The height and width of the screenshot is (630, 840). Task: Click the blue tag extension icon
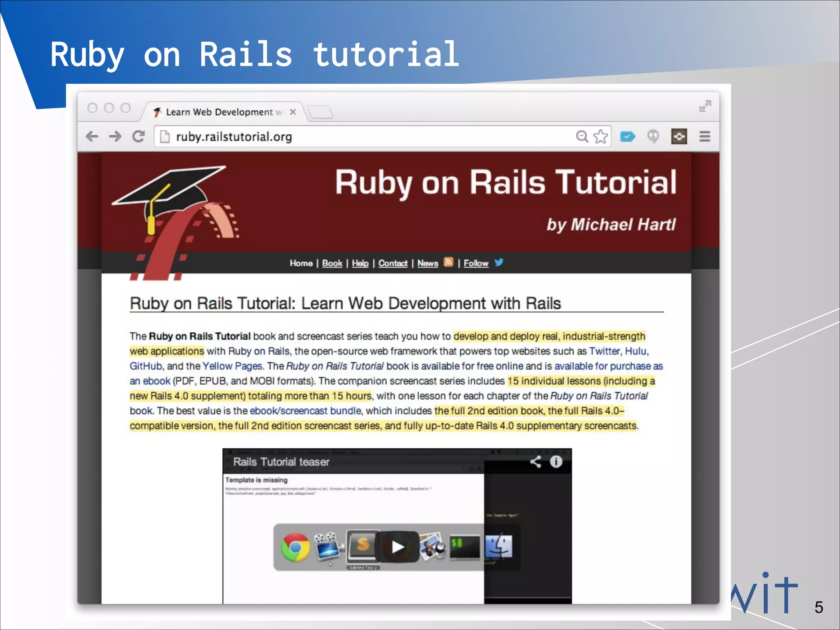coord(628,136)
